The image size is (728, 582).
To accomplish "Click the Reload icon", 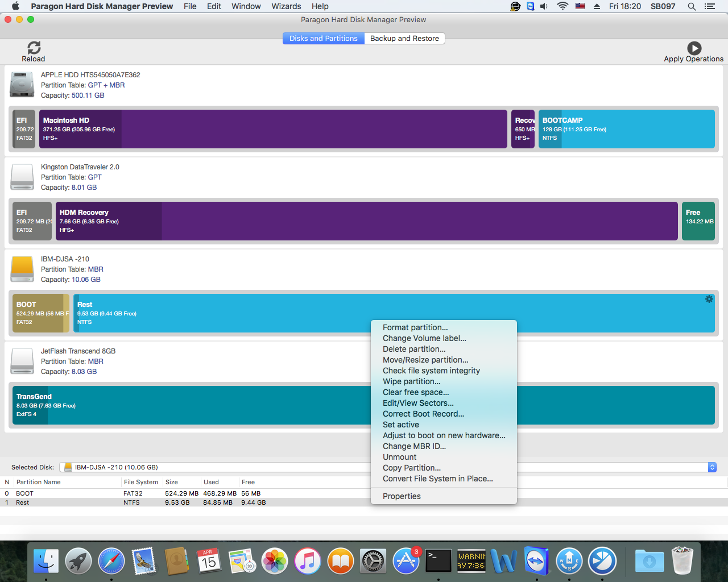I will tap(34, 48).
